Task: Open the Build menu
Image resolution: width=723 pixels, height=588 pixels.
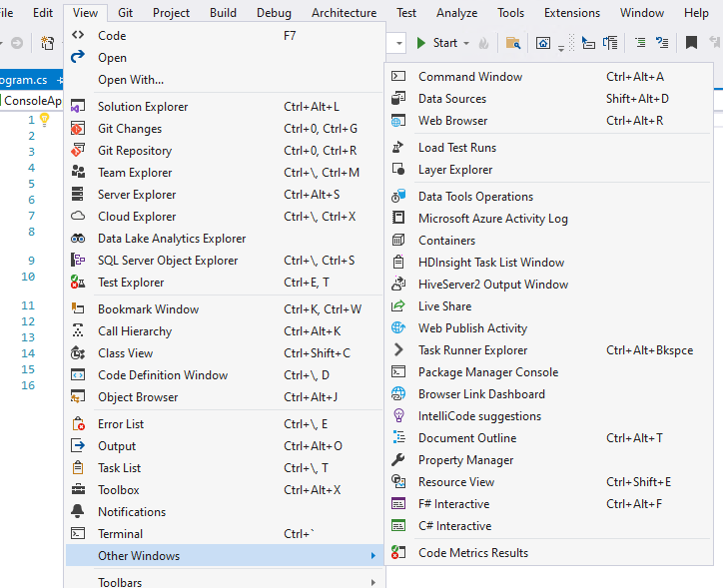Action: click(x=223, y=13)
